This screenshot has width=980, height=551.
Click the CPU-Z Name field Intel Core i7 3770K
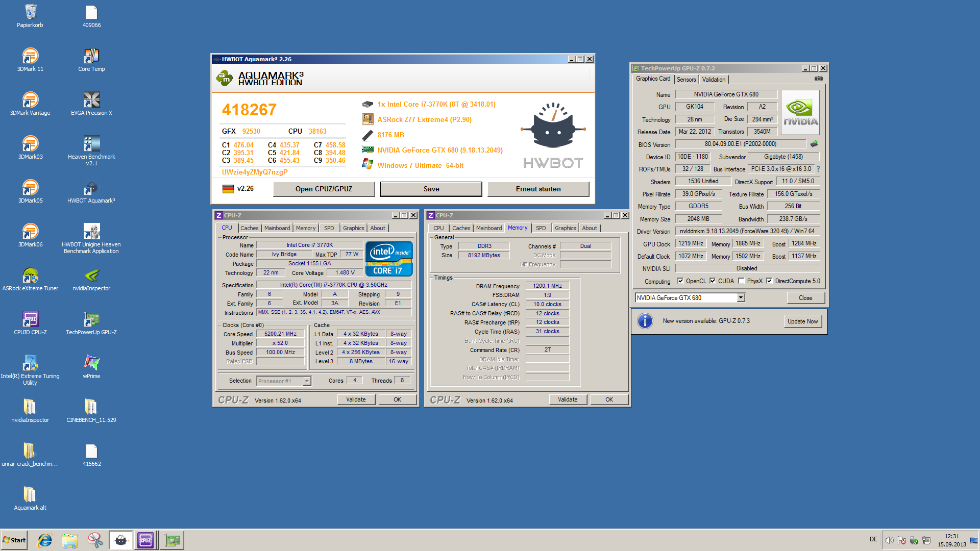click(x=309, y=245)
